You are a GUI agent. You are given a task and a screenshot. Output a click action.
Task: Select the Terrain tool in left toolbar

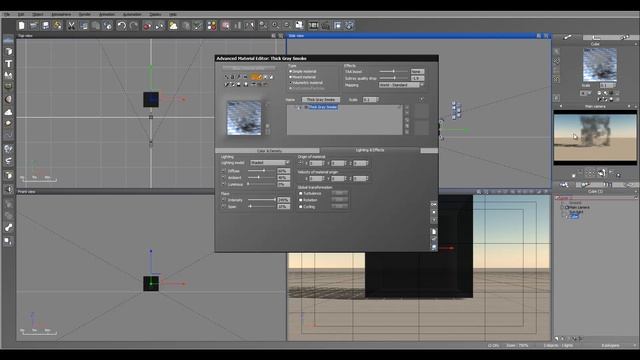tap(8, 76)
